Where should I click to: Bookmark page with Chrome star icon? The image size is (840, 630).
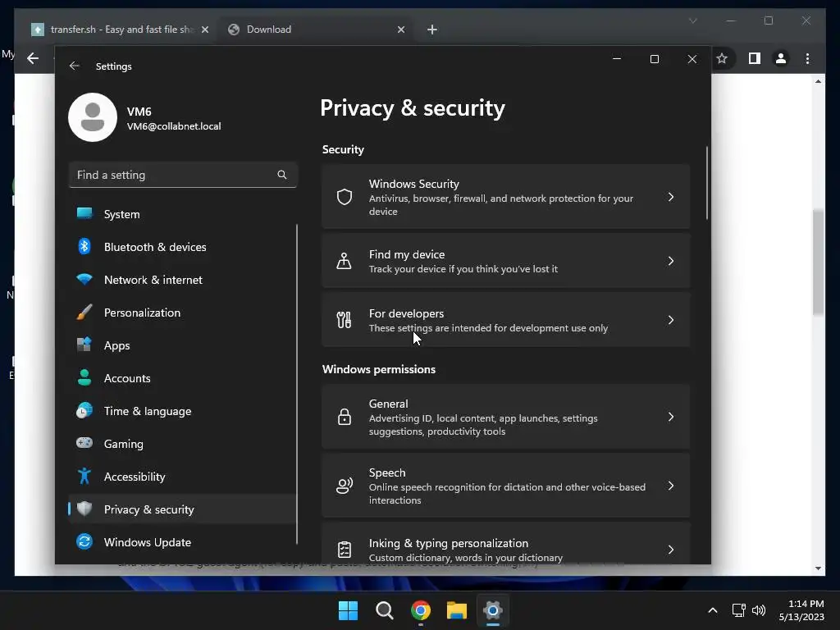coord(722,58)
